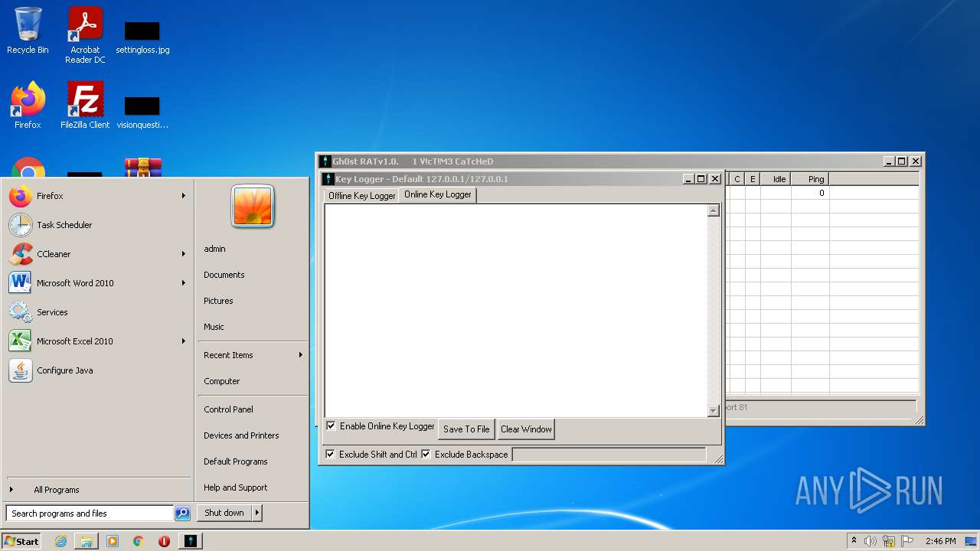This screenshot has width=980, height=551.
Task: Expand the Firefox submenu arrow
Action: (184, 196)
